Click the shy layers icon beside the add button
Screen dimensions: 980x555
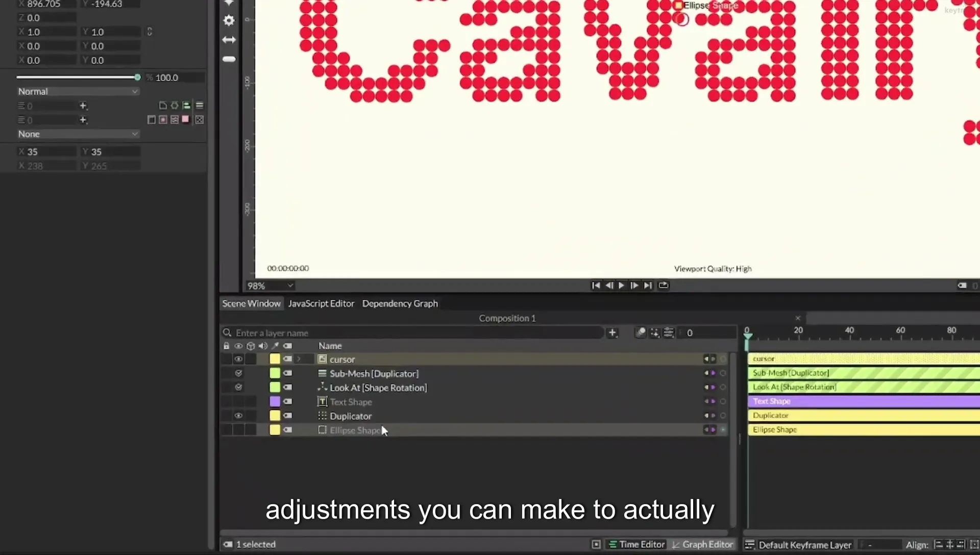click(641, 333)
